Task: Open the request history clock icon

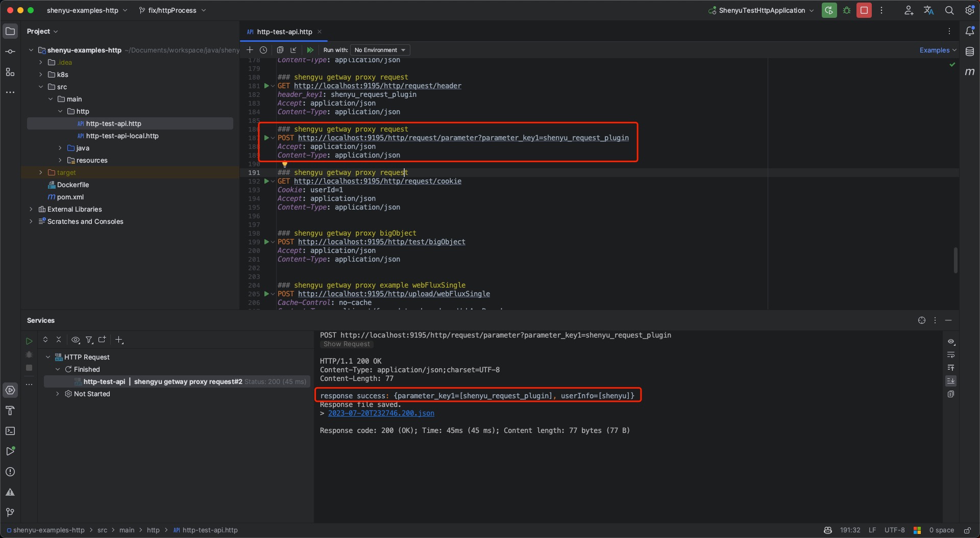Action: 263,50
